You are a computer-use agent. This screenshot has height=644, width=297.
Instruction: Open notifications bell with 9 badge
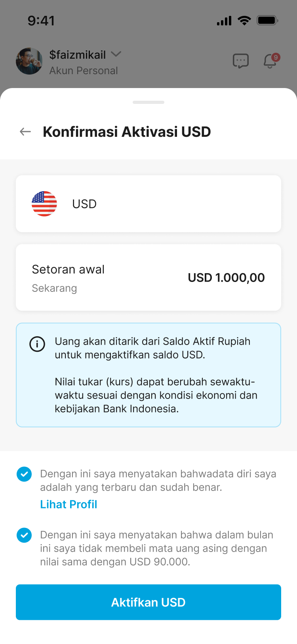[270, 61]
